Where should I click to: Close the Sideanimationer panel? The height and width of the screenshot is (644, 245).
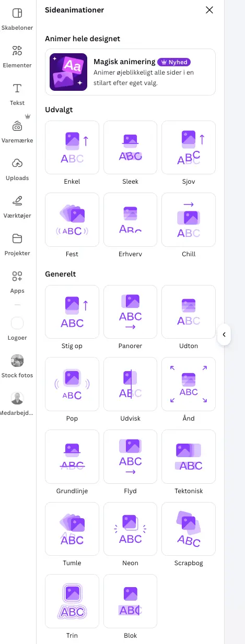tap(209, 10)
